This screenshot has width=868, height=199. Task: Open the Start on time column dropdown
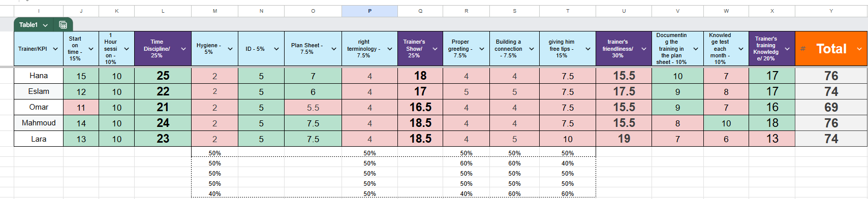pos(91,49)
